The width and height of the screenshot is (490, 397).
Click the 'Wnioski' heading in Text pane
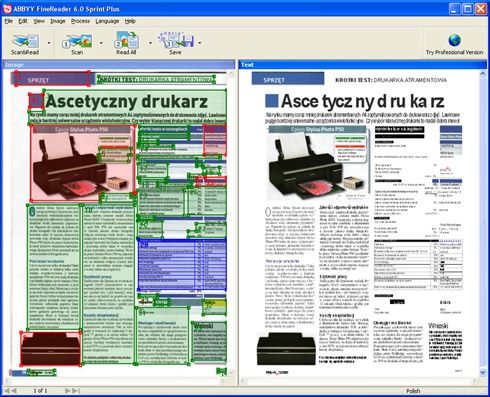coord(438,326)
